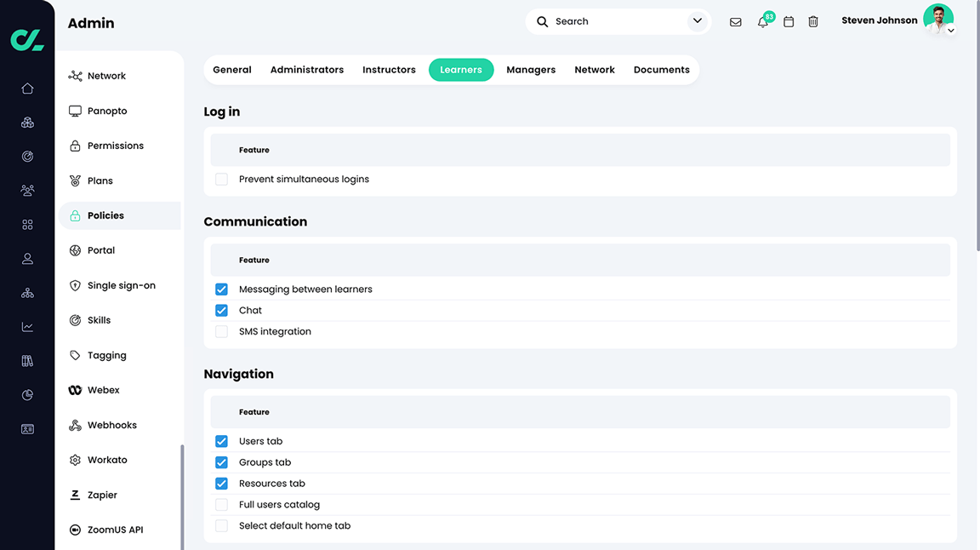The width and height of the screenshot is (980, 550).
Task: Click the search magnifier icon
Action: pos(543,22)
